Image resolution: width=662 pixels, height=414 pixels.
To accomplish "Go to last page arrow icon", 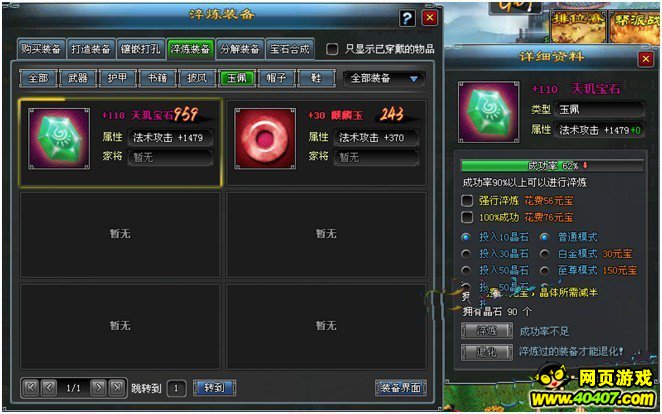I will pyautogui.click(x=117, y=387).
